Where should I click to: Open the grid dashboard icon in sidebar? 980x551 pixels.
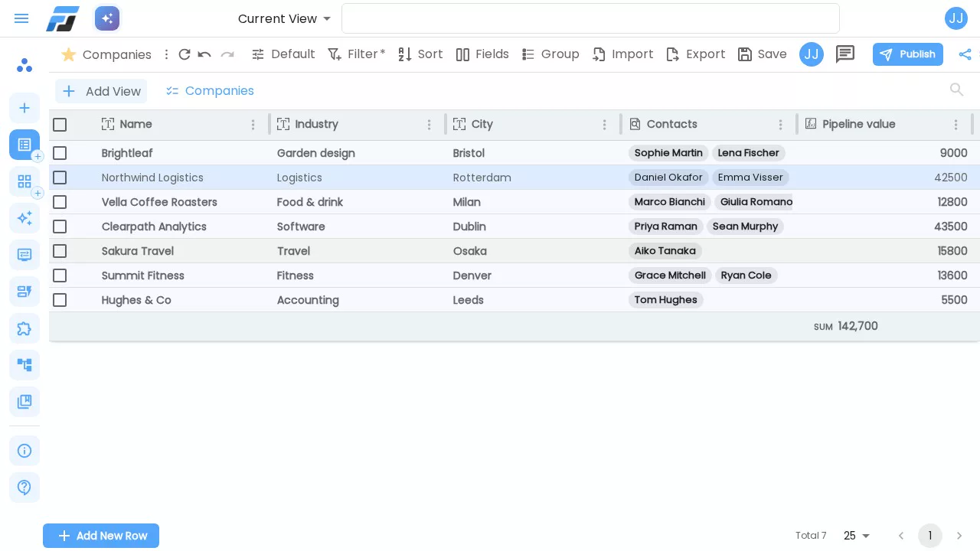(x=24, y=181)
